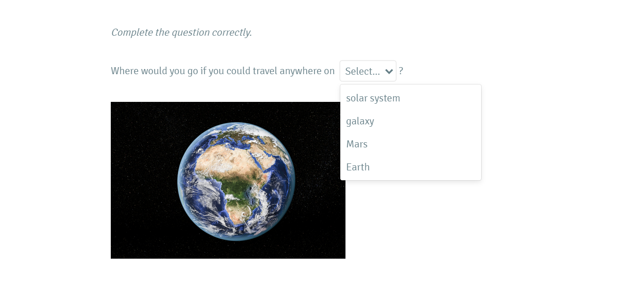Viewport: 644px width, 292px height.
Task: Click the question sentence text
Action: pyautogui.click(x=223, y=71)
